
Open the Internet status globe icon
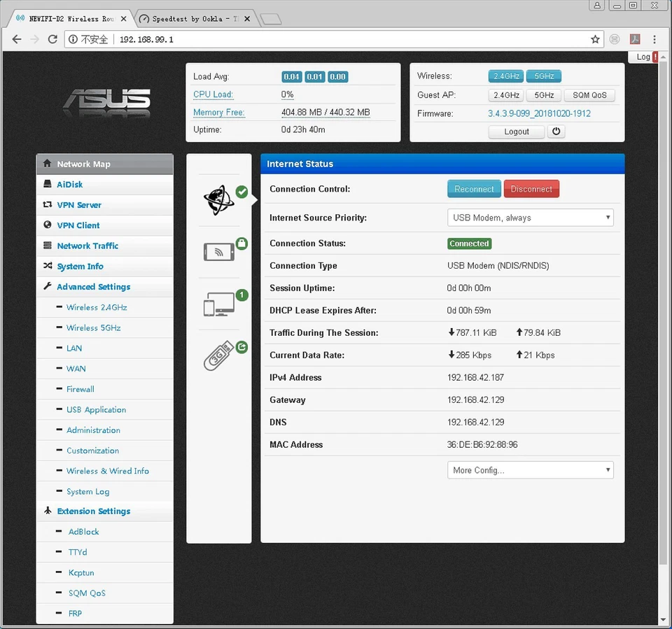tap(219, 200)
